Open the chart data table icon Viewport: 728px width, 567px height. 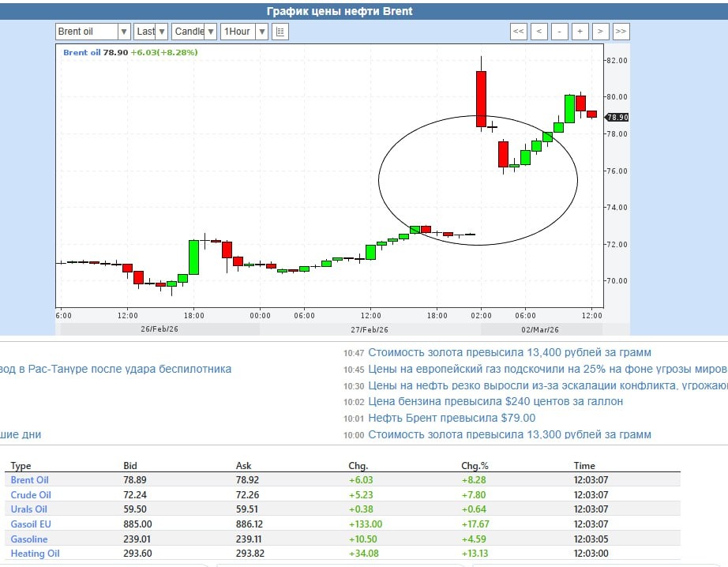click(x=280, y=32)
